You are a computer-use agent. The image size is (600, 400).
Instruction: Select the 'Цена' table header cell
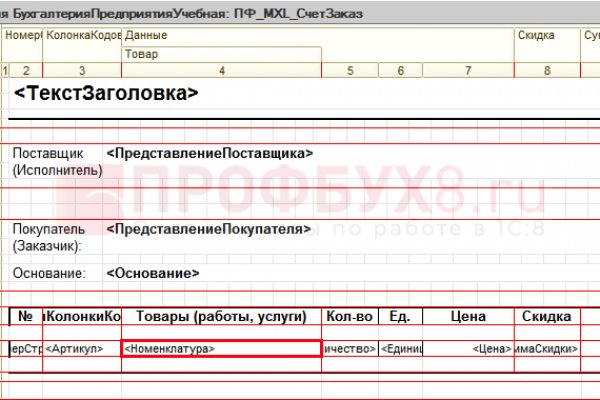pos(468,317)
